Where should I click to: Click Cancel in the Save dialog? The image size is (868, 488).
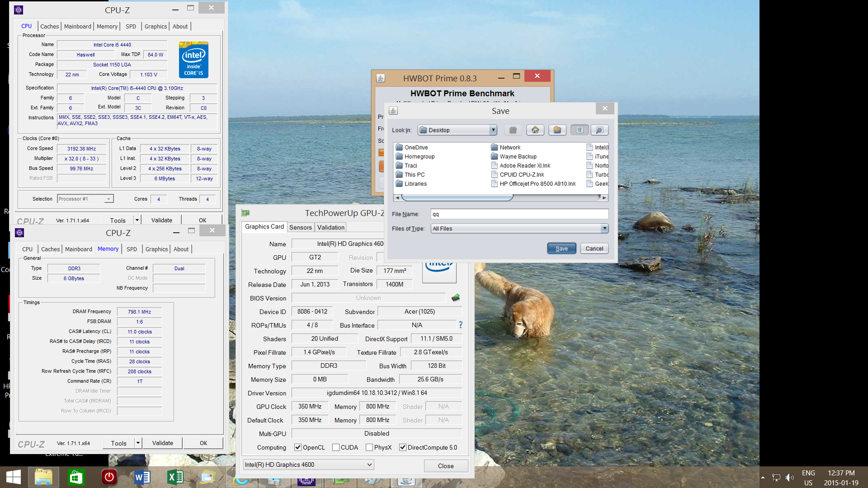pyautogui.click(x=594, y=249)
